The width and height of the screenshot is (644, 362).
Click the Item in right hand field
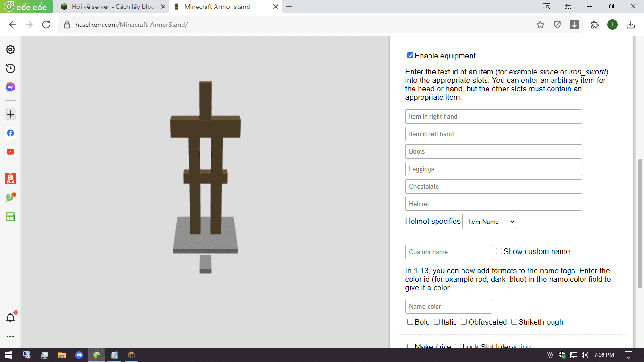point(493,117)
